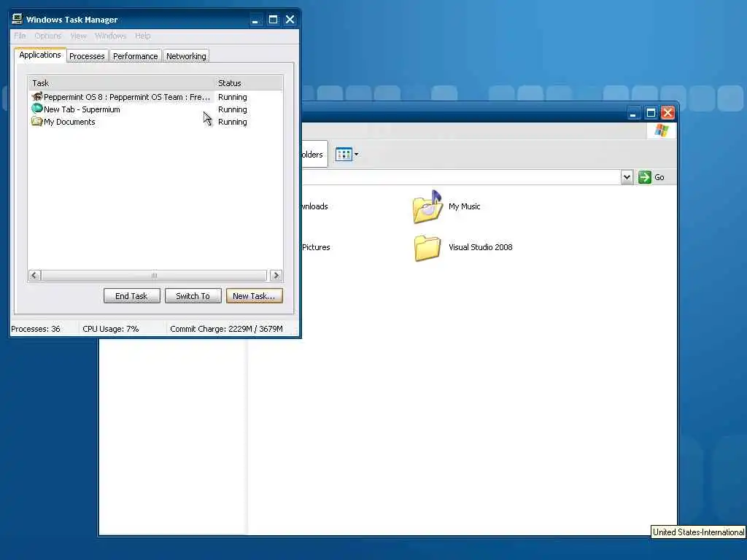This screenshot has width=747, height=560.
Task: Click "Commit Charge: 2229M / 3679M" status text
Action: pyautogui.click(x=226, y=329)
